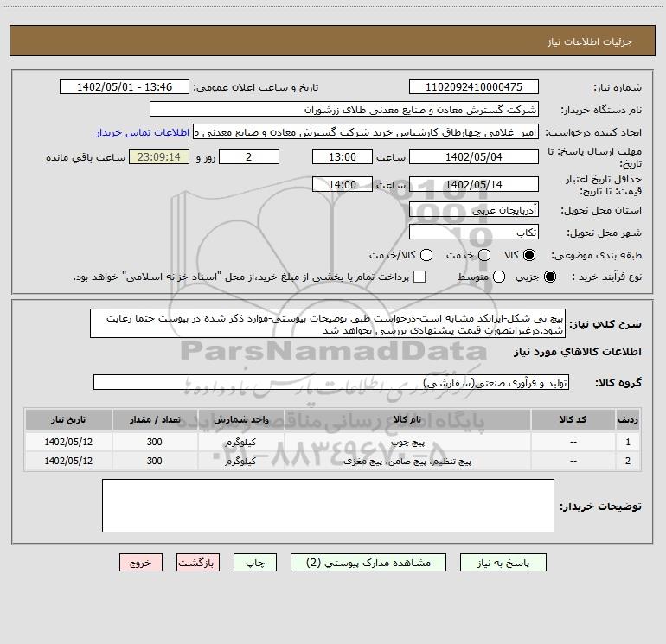
Task: Click the countdown timer 23:09:14
Action: [x=159, y=156]
